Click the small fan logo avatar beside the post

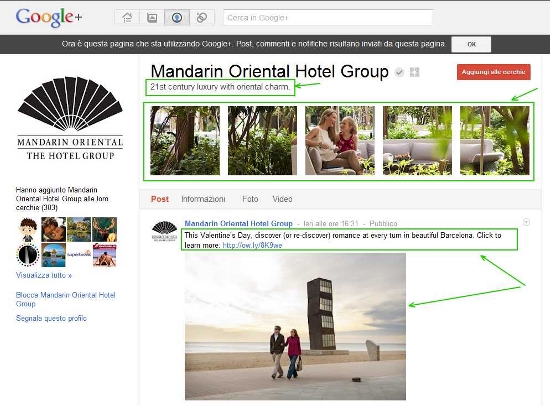click(164, 231)
